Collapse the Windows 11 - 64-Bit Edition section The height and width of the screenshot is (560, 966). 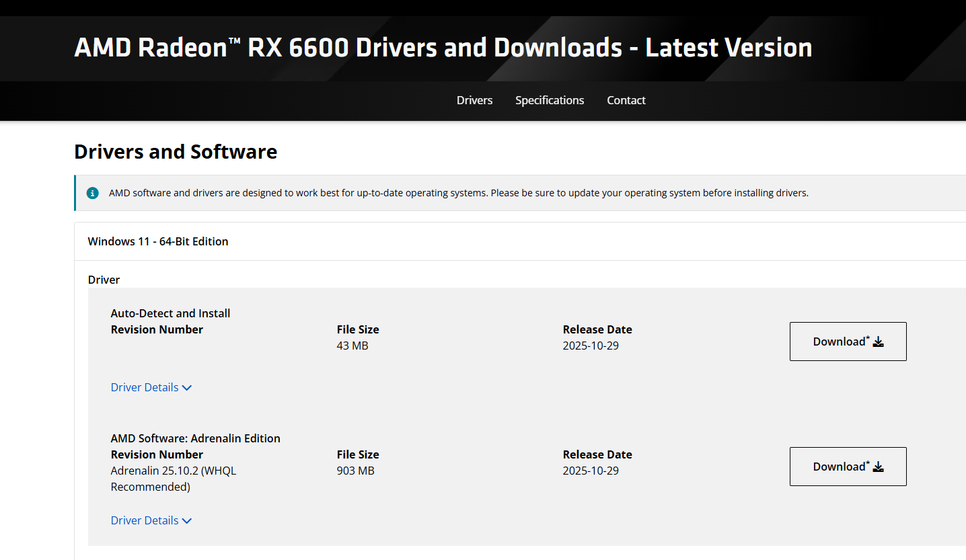[520, 241]
